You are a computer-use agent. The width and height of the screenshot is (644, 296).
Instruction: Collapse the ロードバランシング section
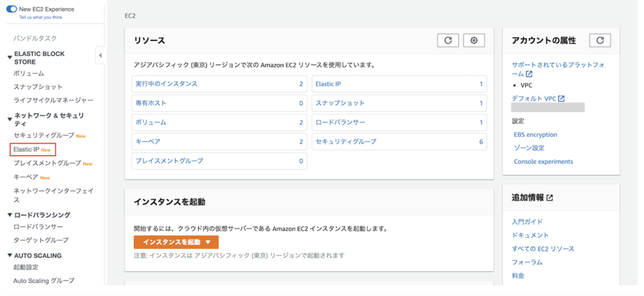coord(9,215)
